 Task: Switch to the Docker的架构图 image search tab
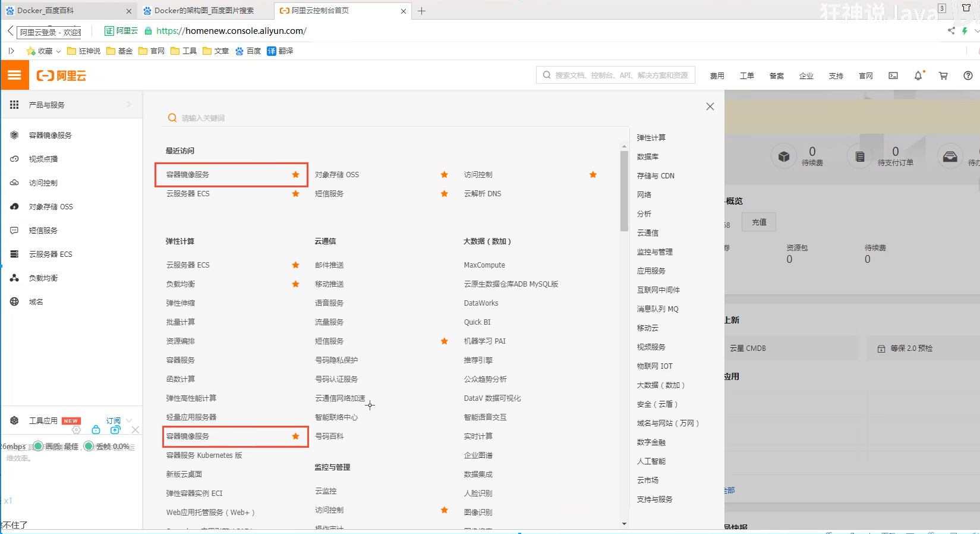(206, 11)
